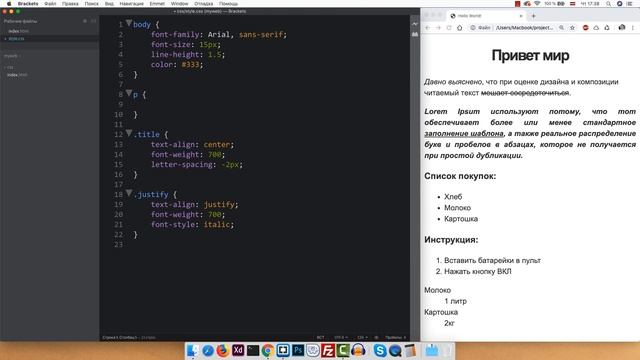Open working files settings gear
The height and width of the screenshot is (360, 640).
(85, 21)
